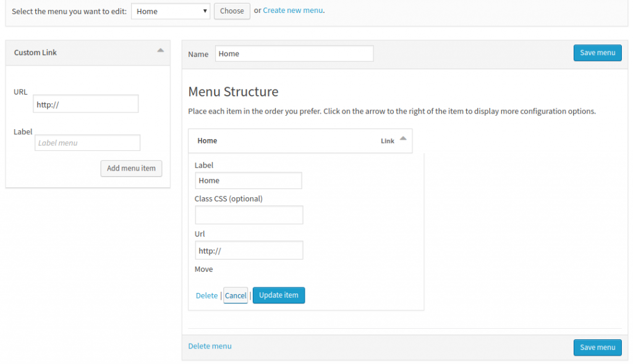Collapse the Custom Link panel arrow
This screenshot has height=364, width=633.
click(160, 51)
